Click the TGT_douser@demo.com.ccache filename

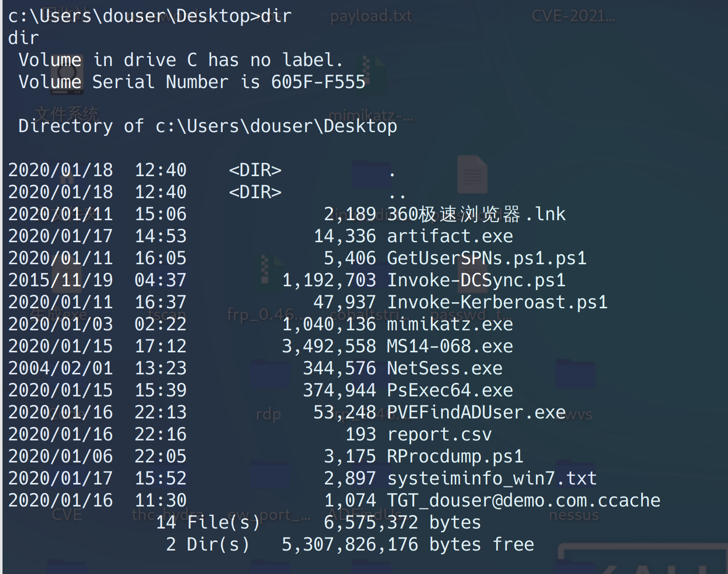pos(523,501)
